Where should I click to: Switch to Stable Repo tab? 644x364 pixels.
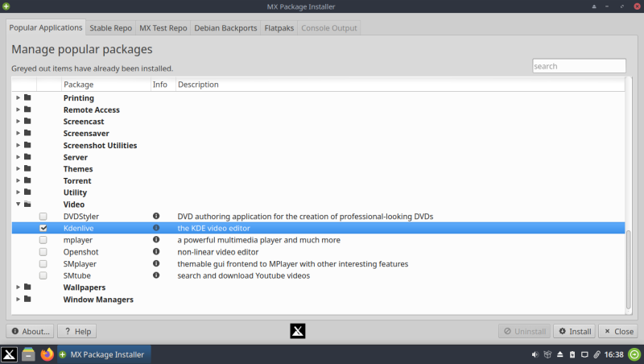point(110,28)
